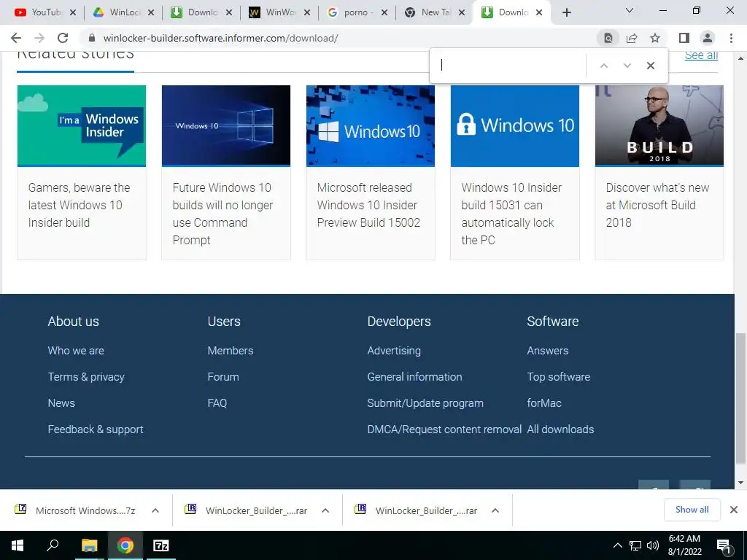Open the Build 2018 thumbnail
Screen dimensions: 747x560
click(659, 125)
